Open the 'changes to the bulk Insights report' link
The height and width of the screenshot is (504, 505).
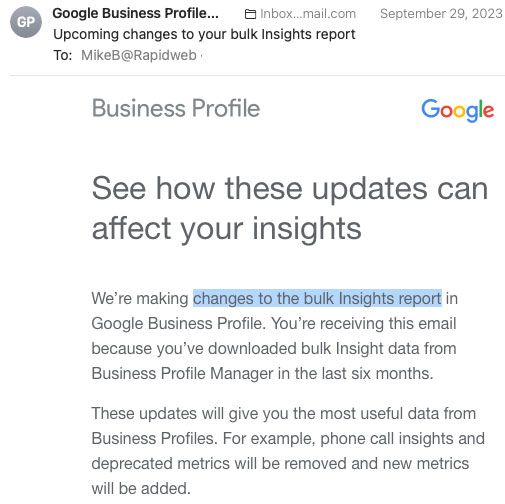click(317, 298)
